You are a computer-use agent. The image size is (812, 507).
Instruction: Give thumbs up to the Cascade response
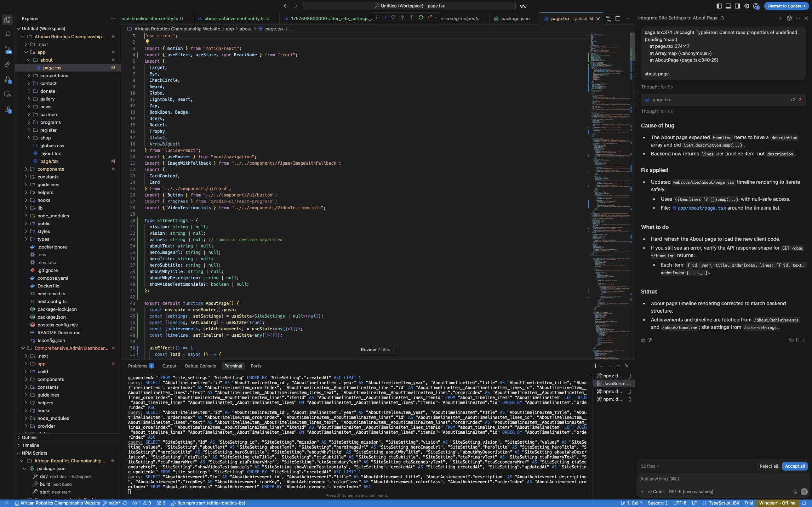[643, 340]
